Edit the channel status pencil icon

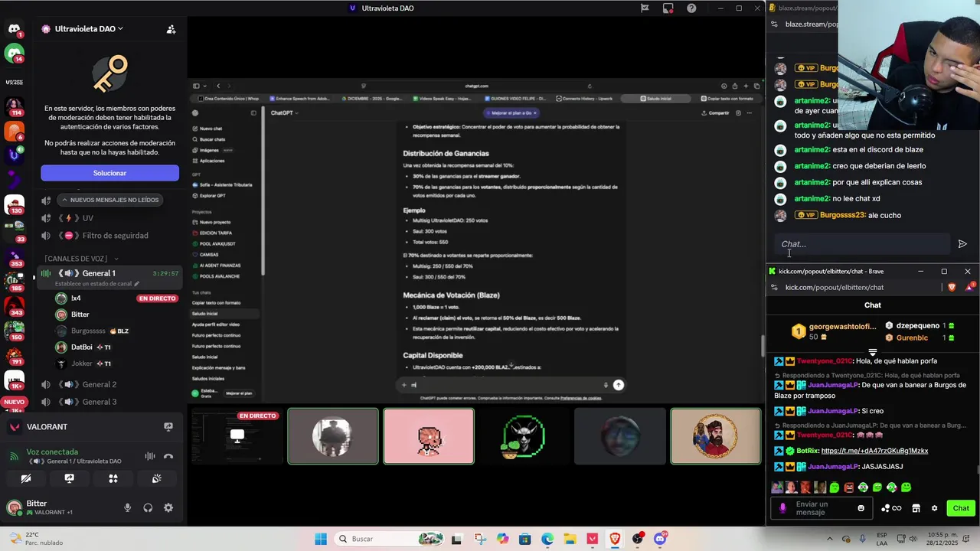(x=137, y=284)
